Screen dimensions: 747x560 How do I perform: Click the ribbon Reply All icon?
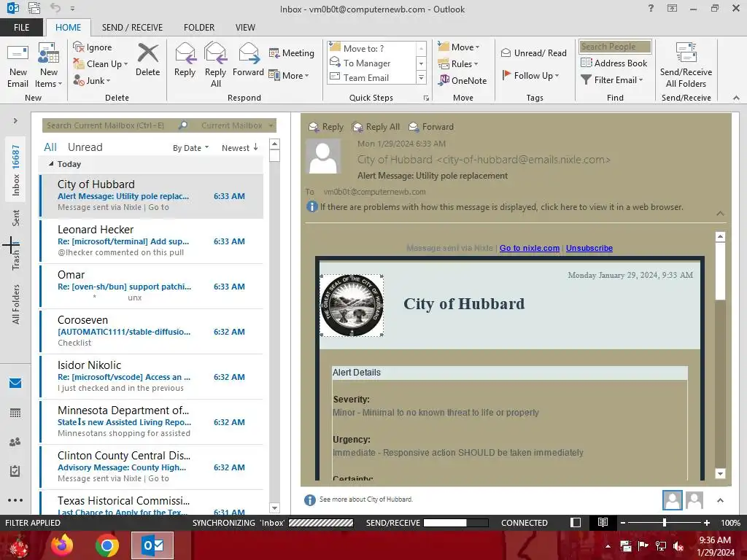[x=215, y=66]
